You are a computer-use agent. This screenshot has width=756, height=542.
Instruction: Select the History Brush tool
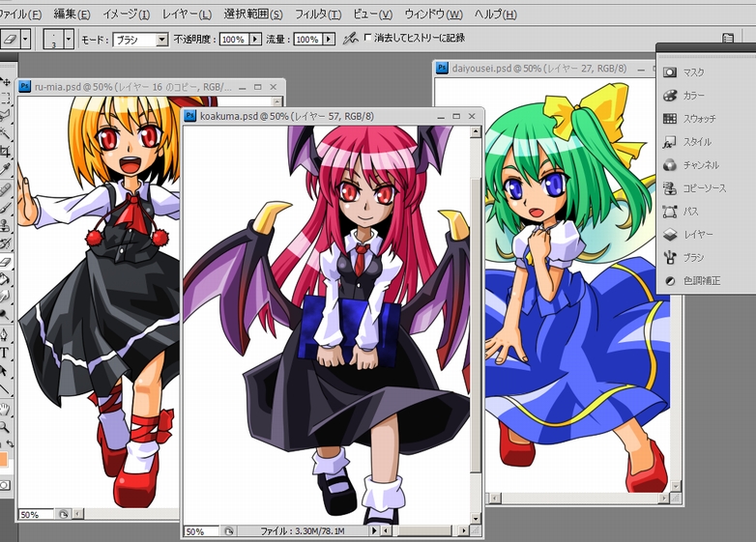coord(5,242)
